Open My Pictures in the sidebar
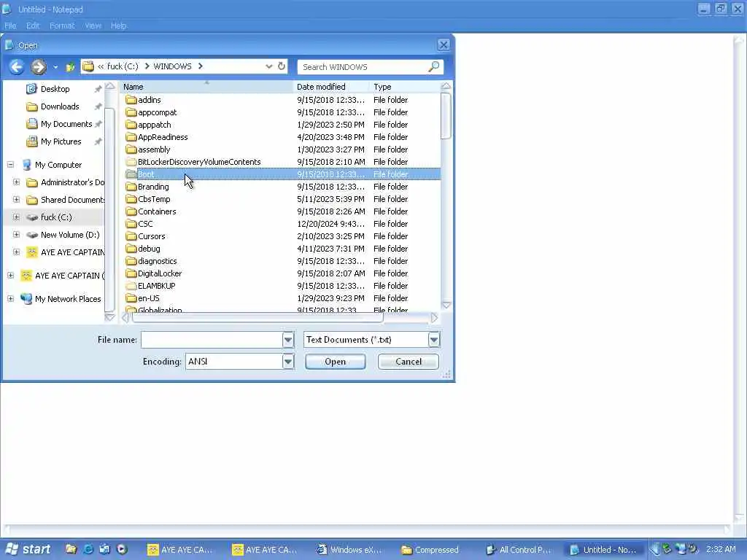This screenshot has width=747, height=560. [61, 142]
